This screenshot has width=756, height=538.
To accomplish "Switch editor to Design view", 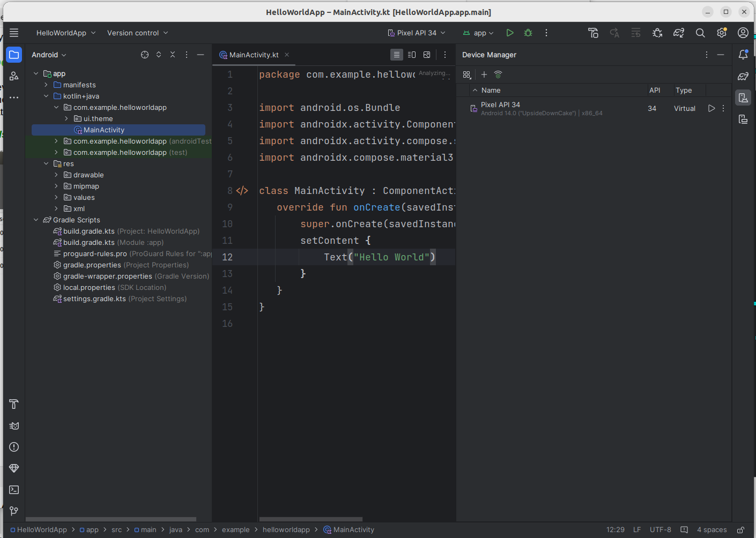I will pyautogui.click(x=427, y=55).
